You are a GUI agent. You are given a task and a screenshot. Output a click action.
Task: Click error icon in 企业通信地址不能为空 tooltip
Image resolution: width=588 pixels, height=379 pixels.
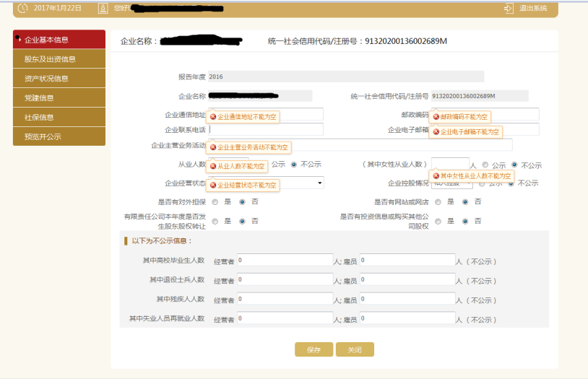point(213,117)
